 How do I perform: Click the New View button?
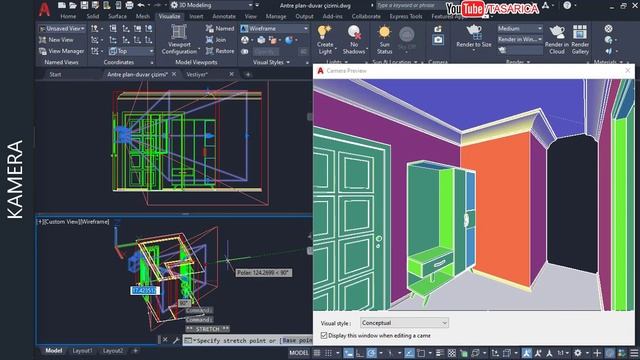coord(56,40)
